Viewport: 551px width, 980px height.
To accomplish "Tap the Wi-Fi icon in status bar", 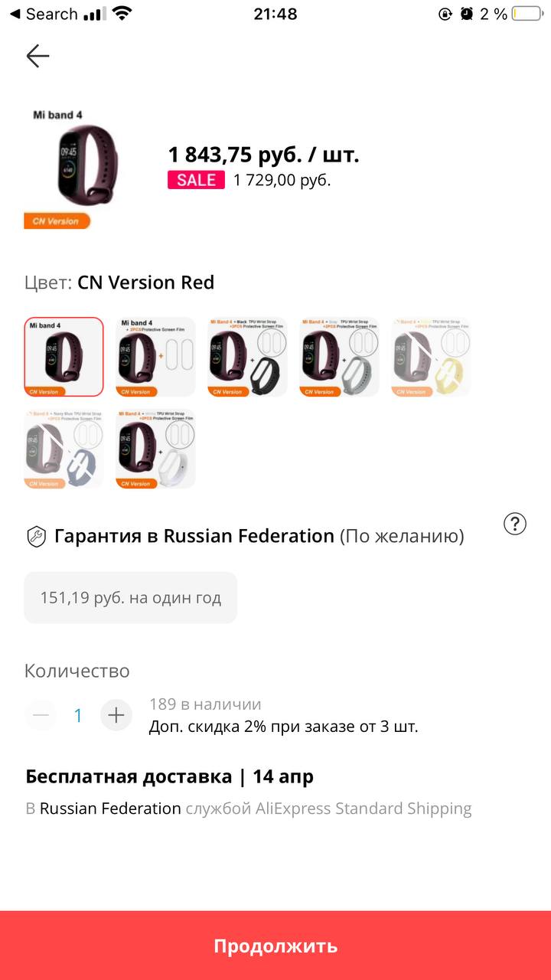I will click(x=121, y=13).
